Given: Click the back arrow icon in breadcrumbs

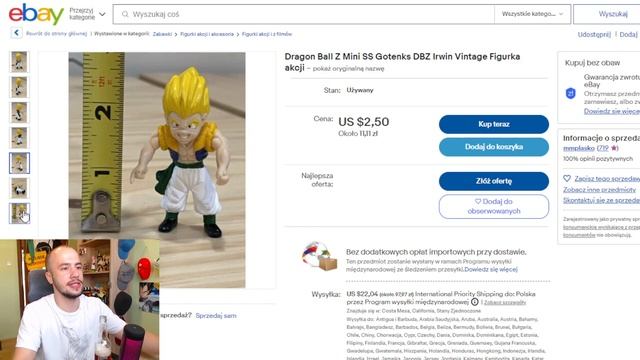Looking at the screenshot, I should [16, 33].
